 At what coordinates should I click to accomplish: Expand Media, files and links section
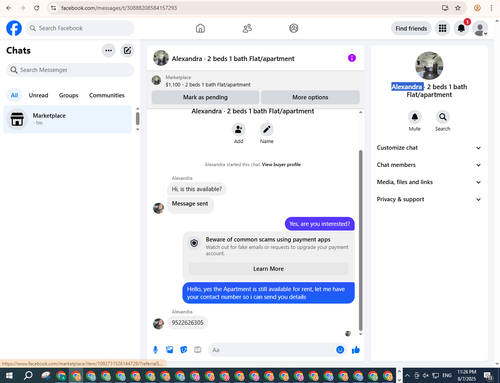point(429,182)
